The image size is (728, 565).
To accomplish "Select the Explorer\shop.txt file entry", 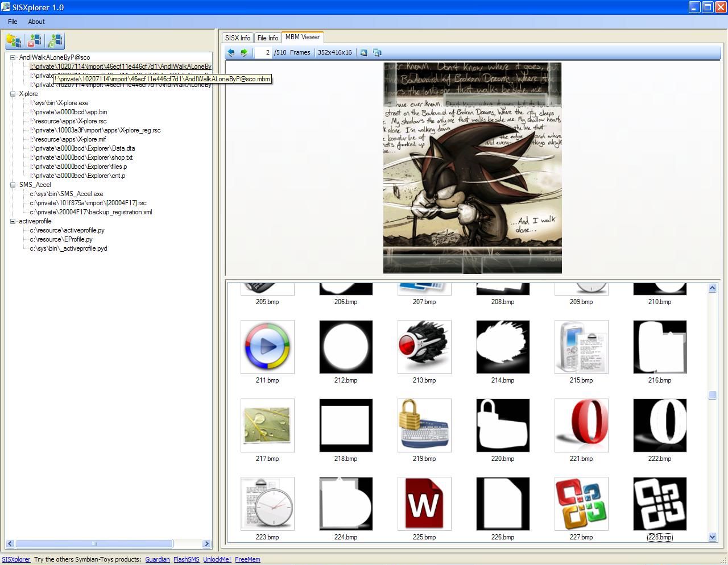I will [x=81, y=157].
